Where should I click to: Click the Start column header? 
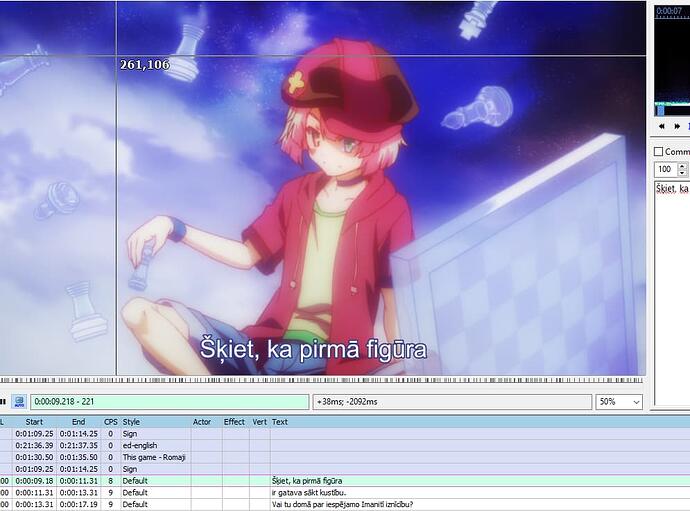[x=34, y=422]
